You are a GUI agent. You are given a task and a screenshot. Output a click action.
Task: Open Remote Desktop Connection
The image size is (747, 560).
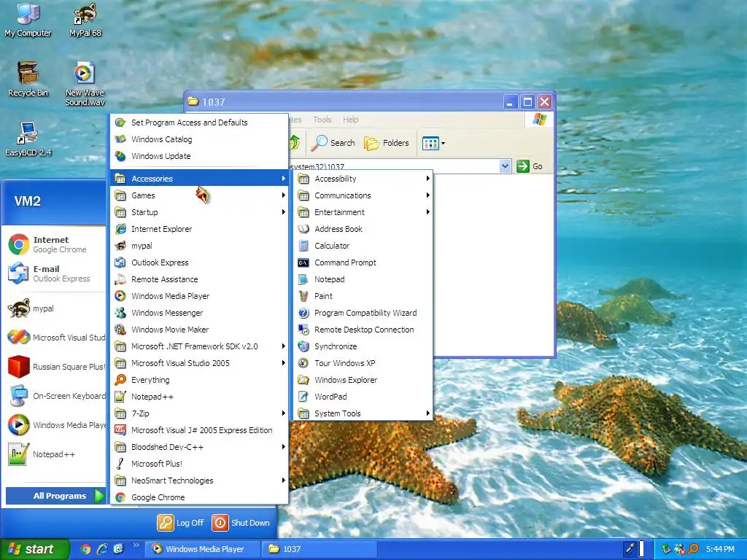pyautogui.click(x=363, y=330)
